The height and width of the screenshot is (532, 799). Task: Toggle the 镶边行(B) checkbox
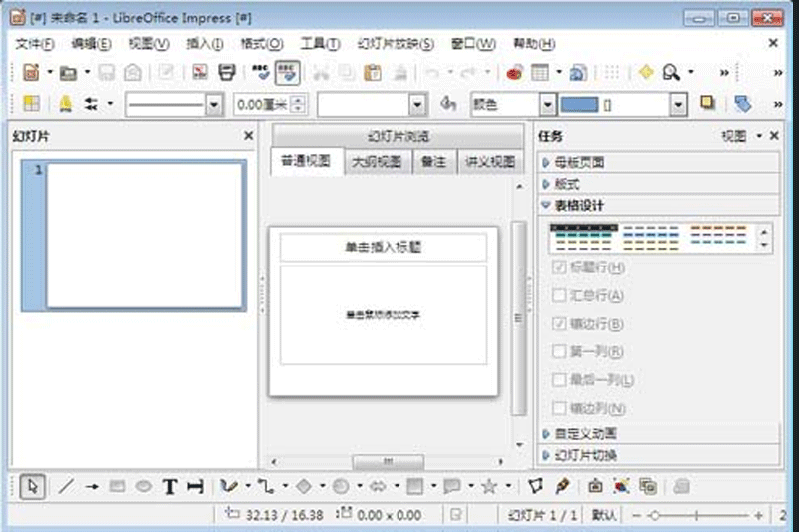coord(560,324)
